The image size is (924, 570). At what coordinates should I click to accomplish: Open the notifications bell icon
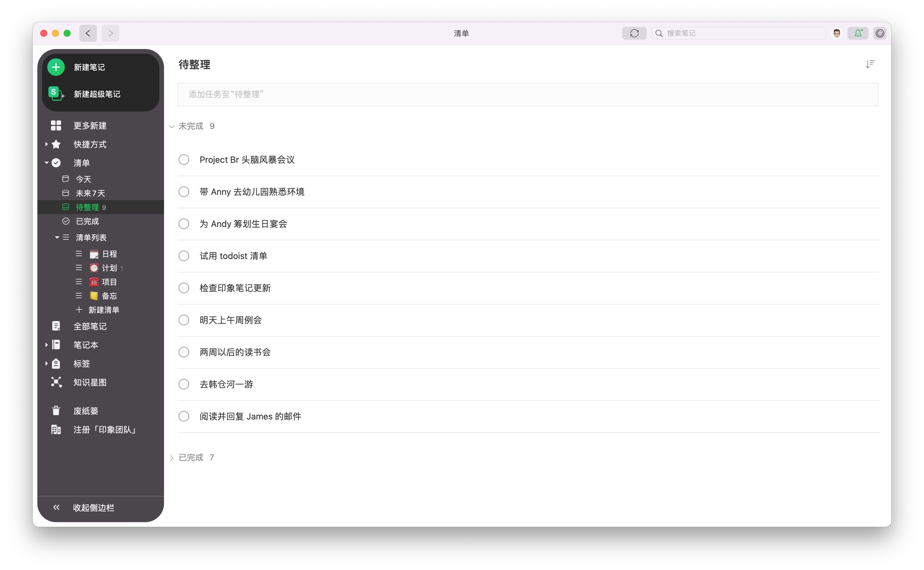coord(858,33)
